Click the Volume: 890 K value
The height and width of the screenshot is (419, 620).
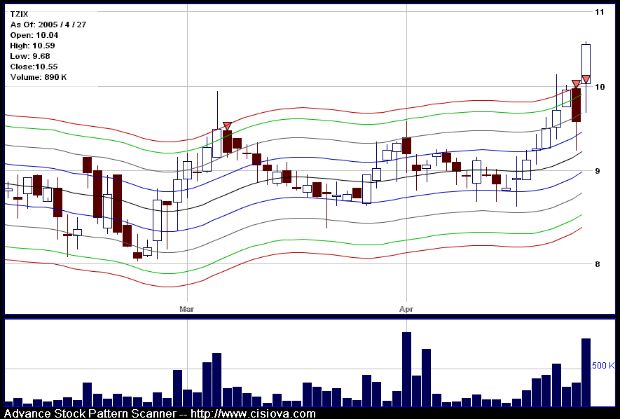click(x=39, y=77)
